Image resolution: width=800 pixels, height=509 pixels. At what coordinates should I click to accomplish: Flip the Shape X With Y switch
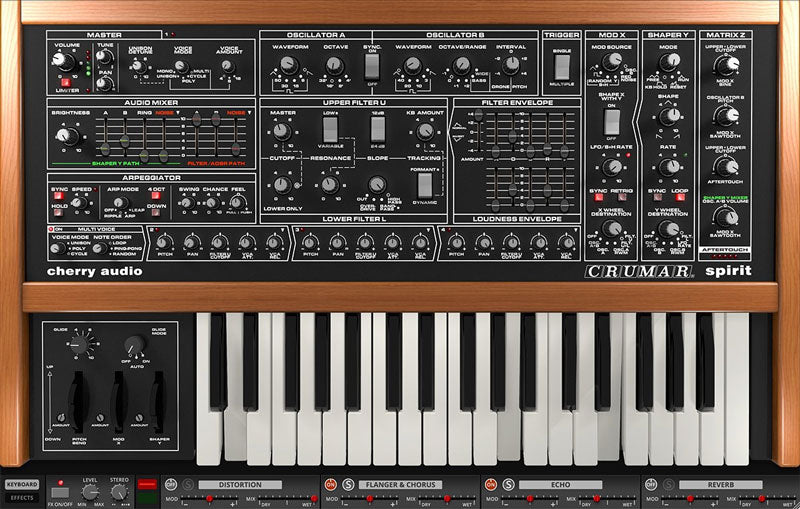click(611, 122)
